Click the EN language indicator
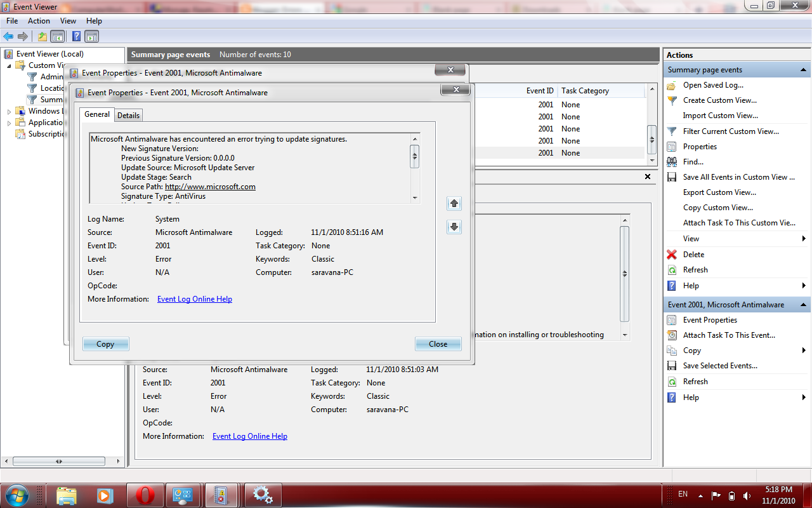Screen dimensions: 812x508 tap(683, 494)
